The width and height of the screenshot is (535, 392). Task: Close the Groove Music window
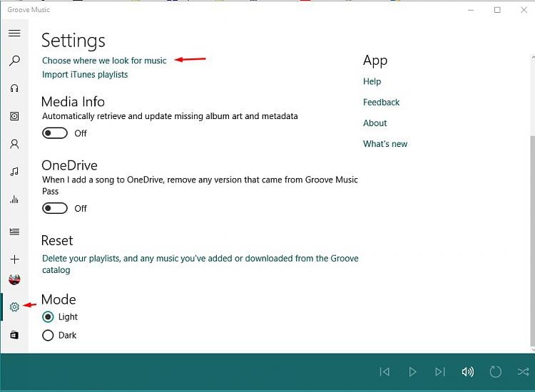pos(524,10)
